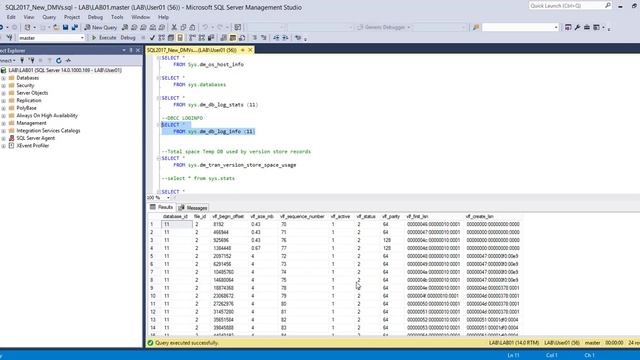This screenshot has height=360, width=640.
Task: Click the Execute button
Action: click(104, 38)
